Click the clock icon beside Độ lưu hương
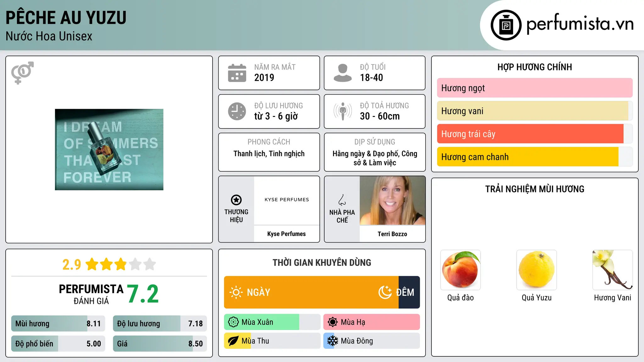The height and width of the screenshot is (362, 644). pos(237,111)
